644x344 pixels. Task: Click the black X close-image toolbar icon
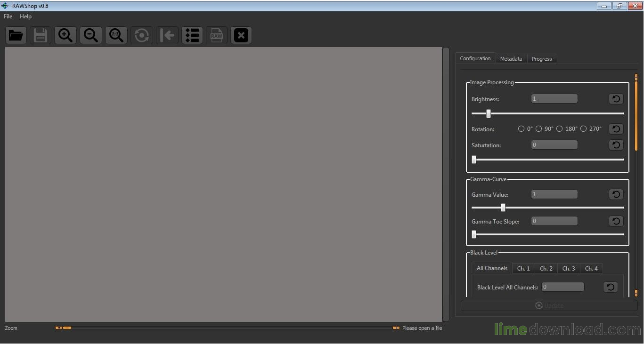coord(241,35)
